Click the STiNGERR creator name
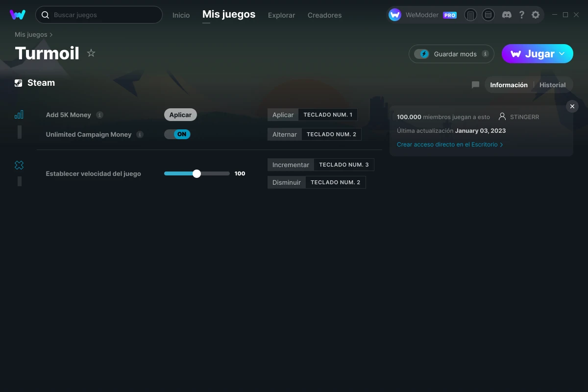The image size is (588, 392). click(524, 117)
